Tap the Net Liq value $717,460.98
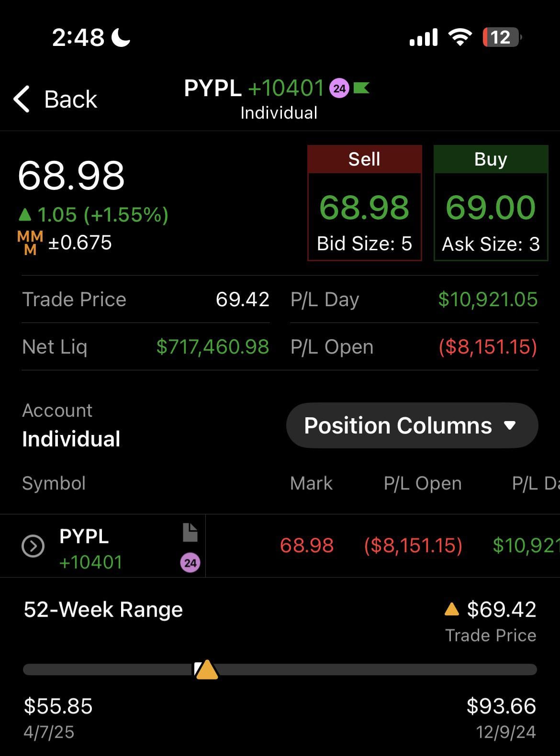This screenshot has height=756, width=560. pos(213,347)
